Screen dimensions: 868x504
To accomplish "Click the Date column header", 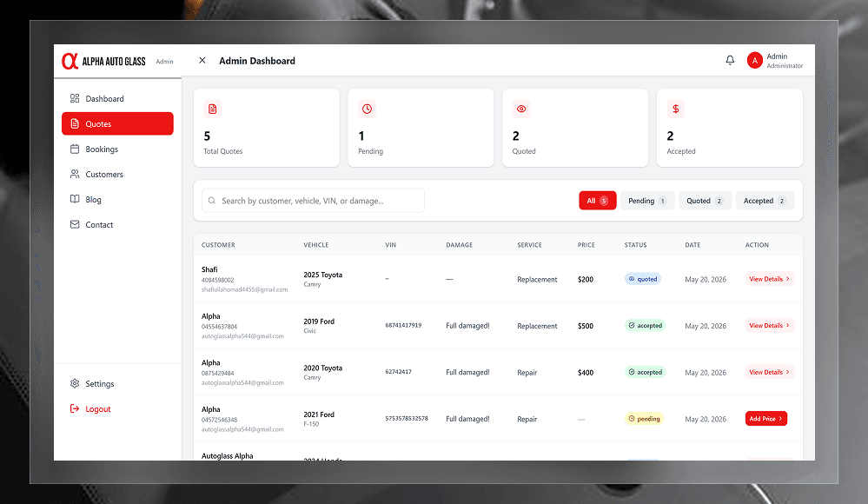I will click(x=692, y=245).
